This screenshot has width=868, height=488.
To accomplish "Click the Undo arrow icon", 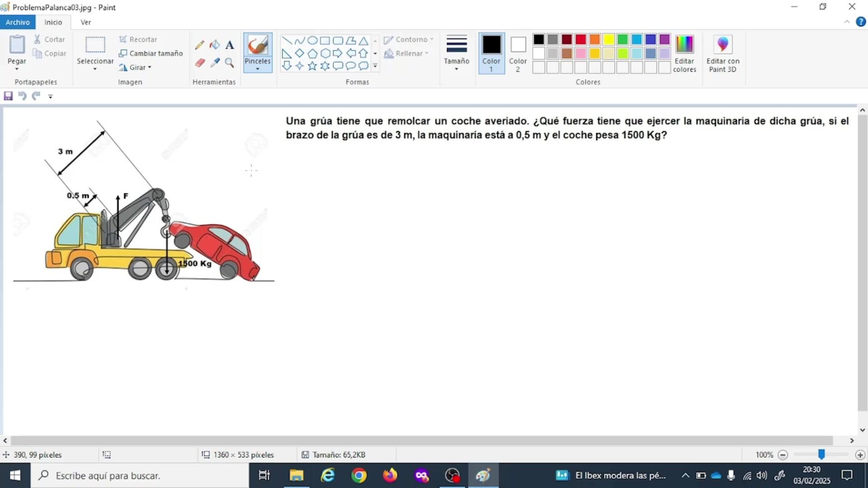I will [22, 96].
